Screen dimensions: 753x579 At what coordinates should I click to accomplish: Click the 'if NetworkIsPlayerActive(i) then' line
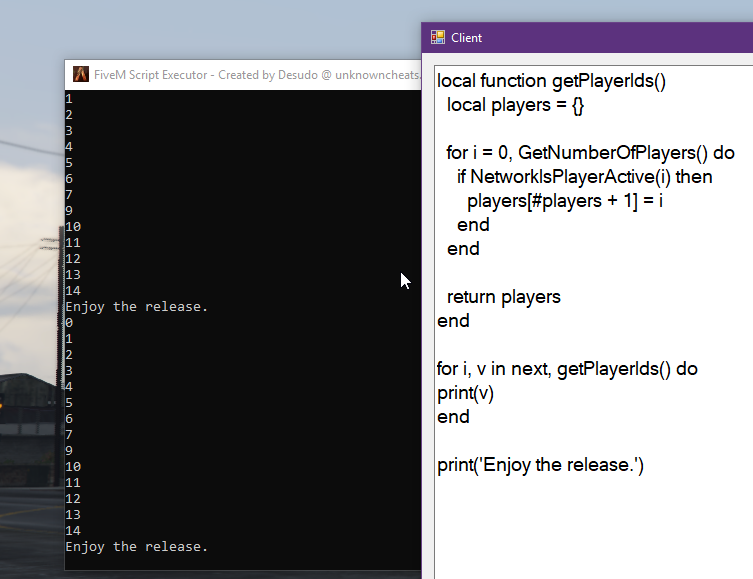tap(584, 177)
